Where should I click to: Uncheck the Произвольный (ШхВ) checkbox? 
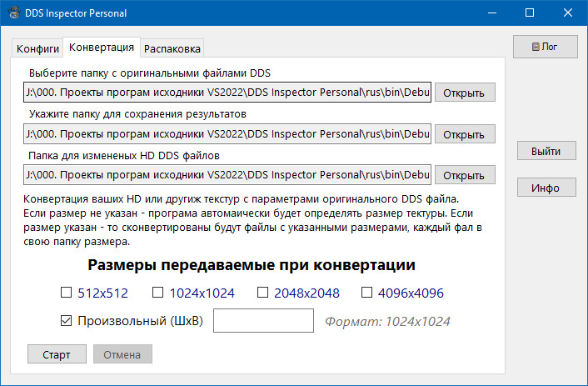point(66,320)
